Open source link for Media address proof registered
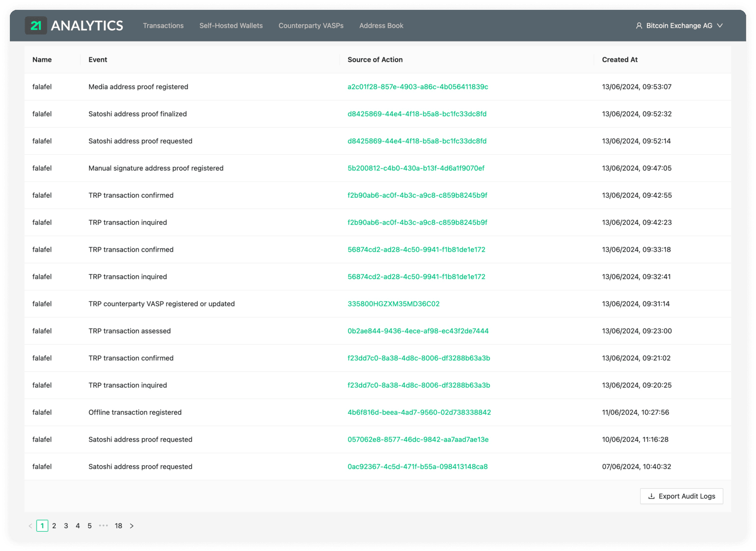 pos(417,86)
